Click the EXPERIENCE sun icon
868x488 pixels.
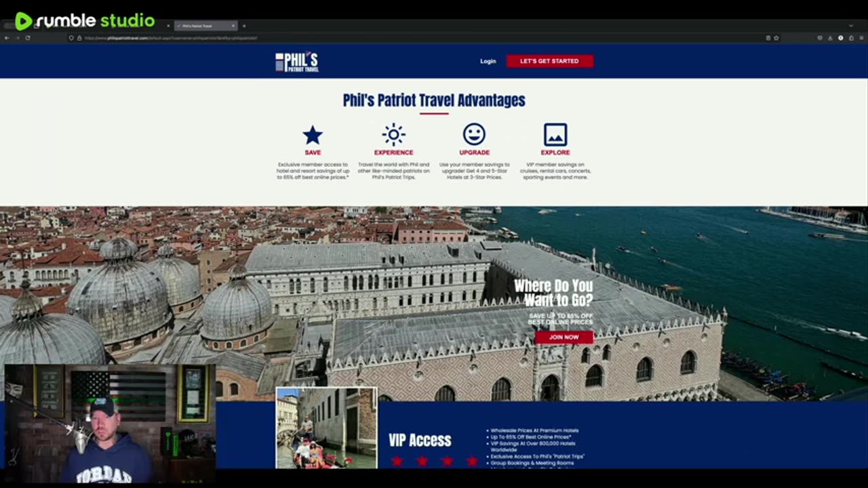393,134
